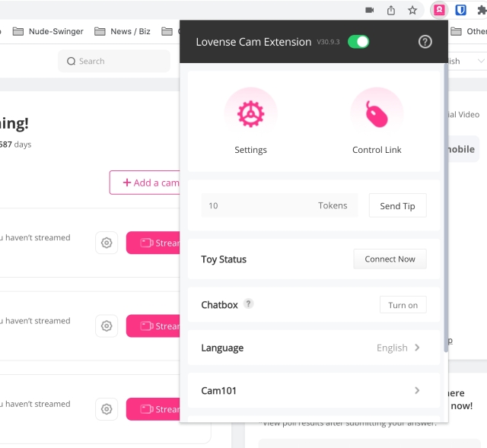The width and height of the screenshot is (487, 448).
Task: Click the Lovense extension icon in toolbar
Action: coord(439,10)
